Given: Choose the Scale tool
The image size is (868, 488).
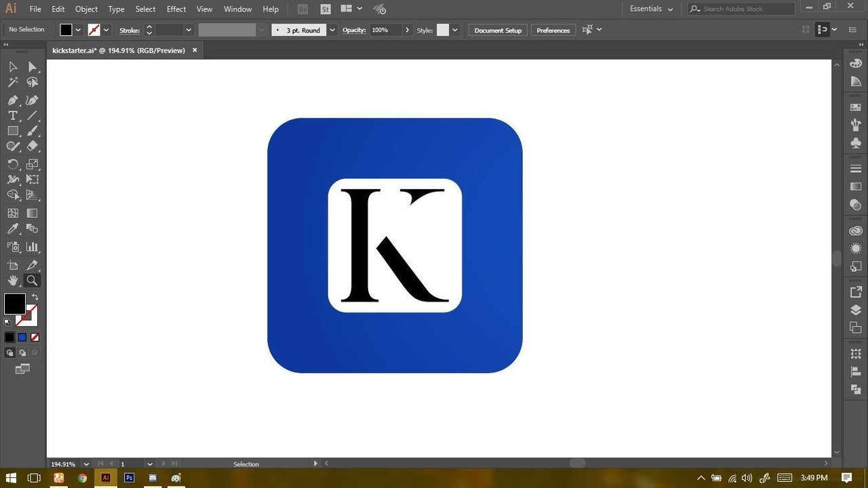Looking at the screenshot, I should (x=32, y=164).
